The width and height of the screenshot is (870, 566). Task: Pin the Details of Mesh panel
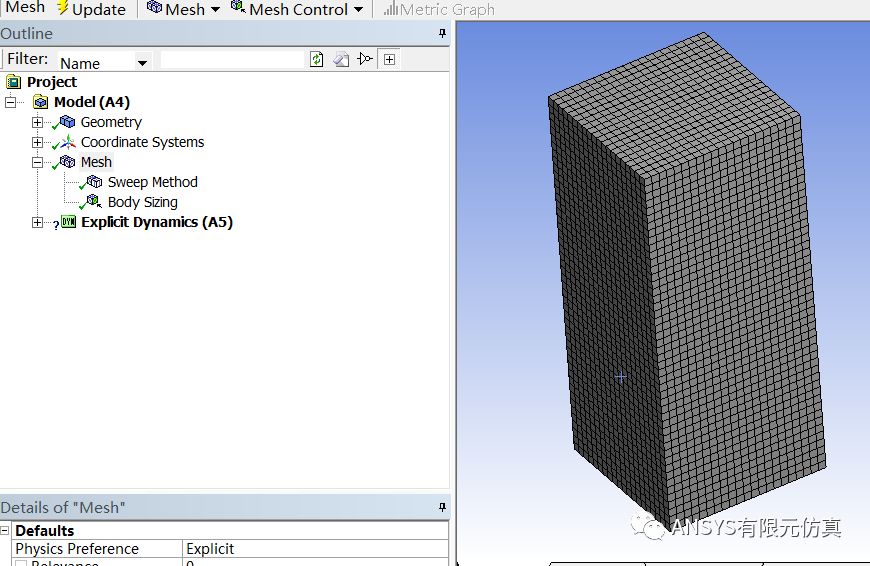(442, 507)
